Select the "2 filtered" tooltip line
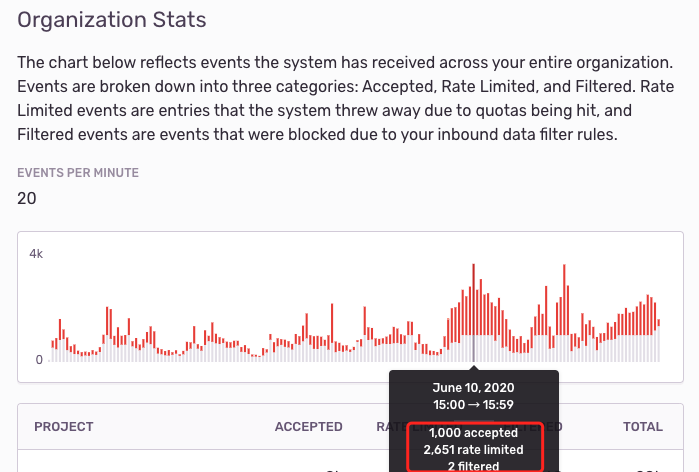 [x=473, y=465]
